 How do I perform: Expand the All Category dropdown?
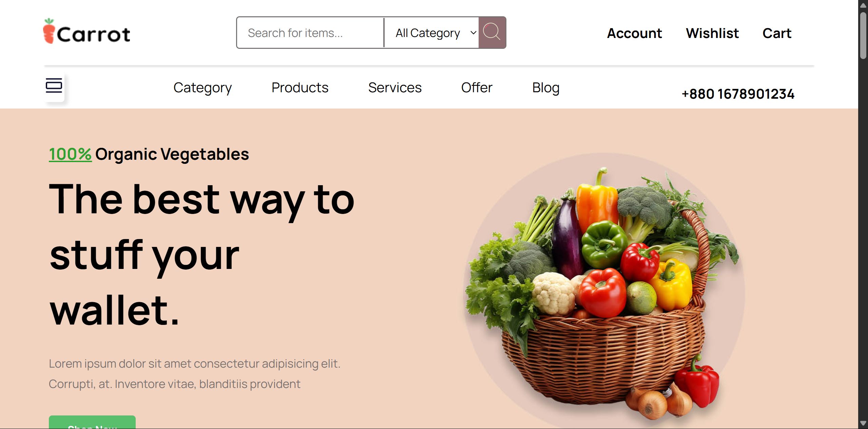point(431,33)
